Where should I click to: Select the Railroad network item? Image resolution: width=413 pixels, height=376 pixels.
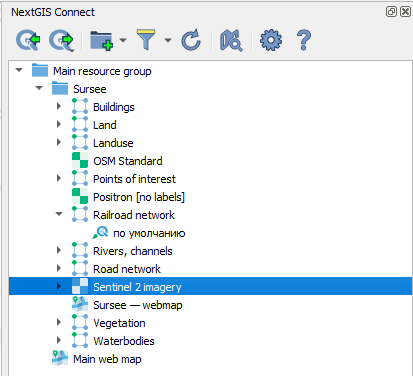[134, 215]
